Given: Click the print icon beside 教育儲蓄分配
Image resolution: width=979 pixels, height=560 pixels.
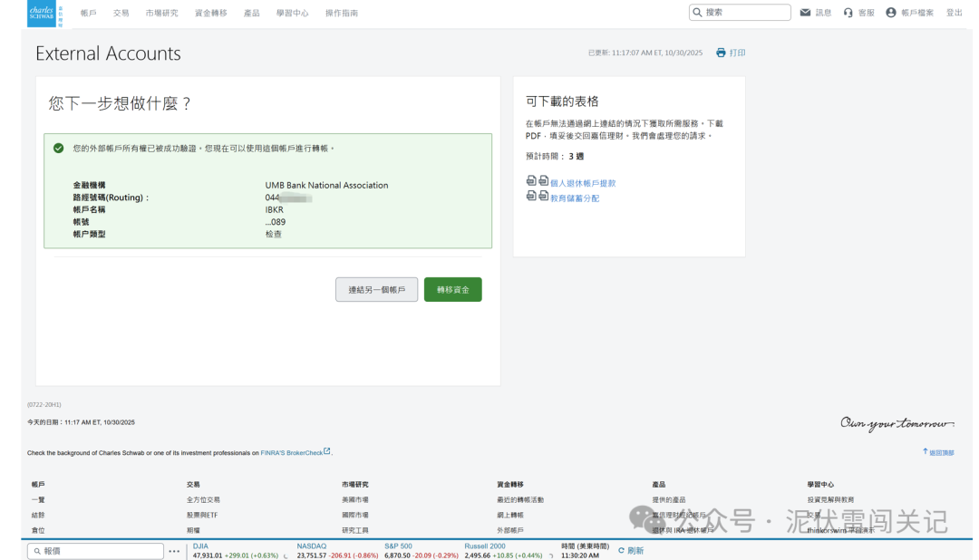Looking at the screenshot, I should coord(544,196).
